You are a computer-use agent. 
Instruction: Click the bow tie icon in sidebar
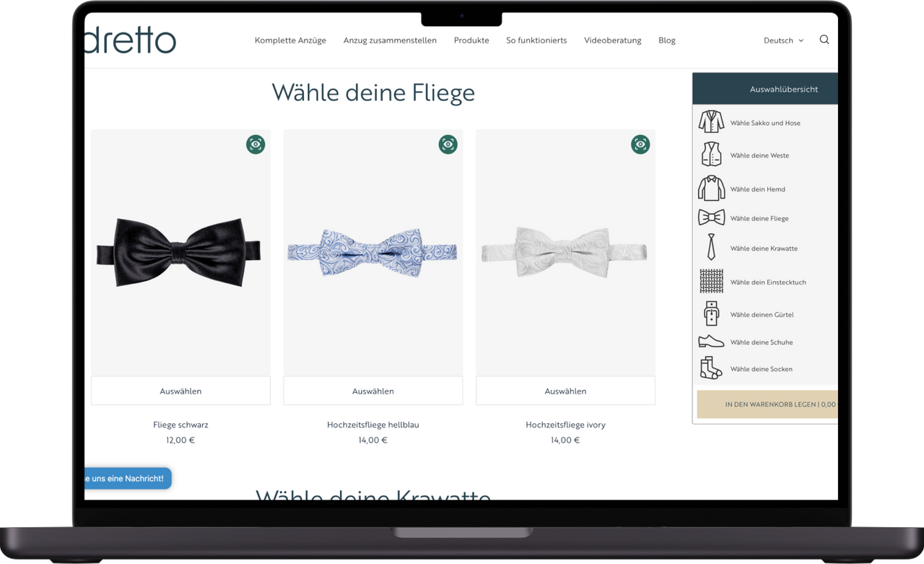[711, 217]
